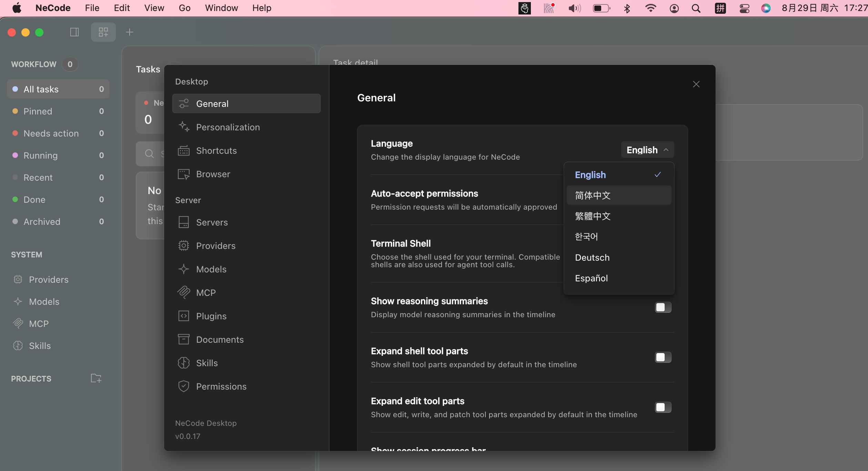Click the Models star icon in settings

(184, 269)
